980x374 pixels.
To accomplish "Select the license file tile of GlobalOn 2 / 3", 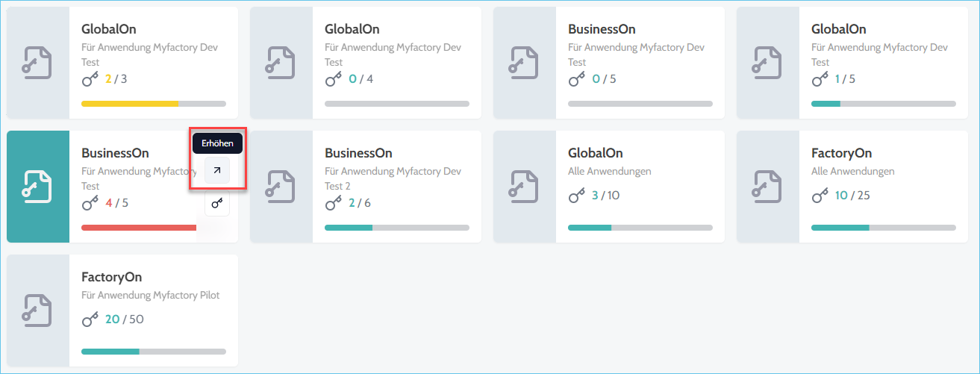I will point(38,63).
